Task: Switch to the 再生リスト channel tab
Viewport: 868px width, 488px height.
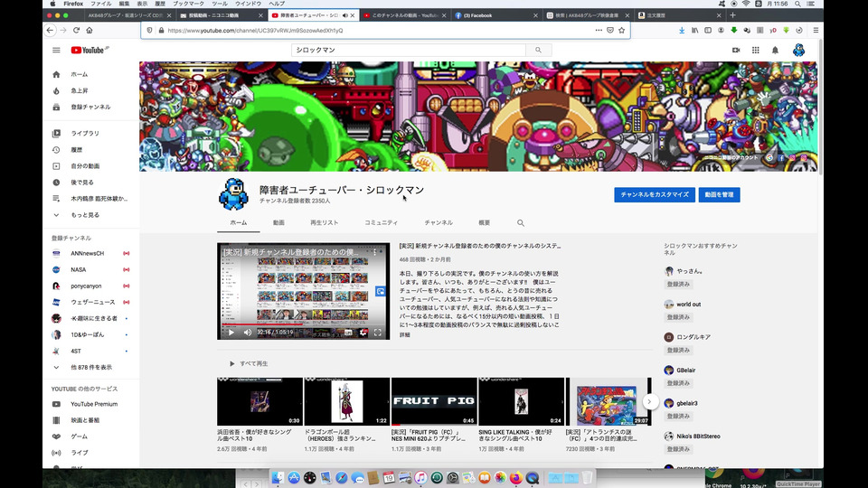Action: (324, 222)
